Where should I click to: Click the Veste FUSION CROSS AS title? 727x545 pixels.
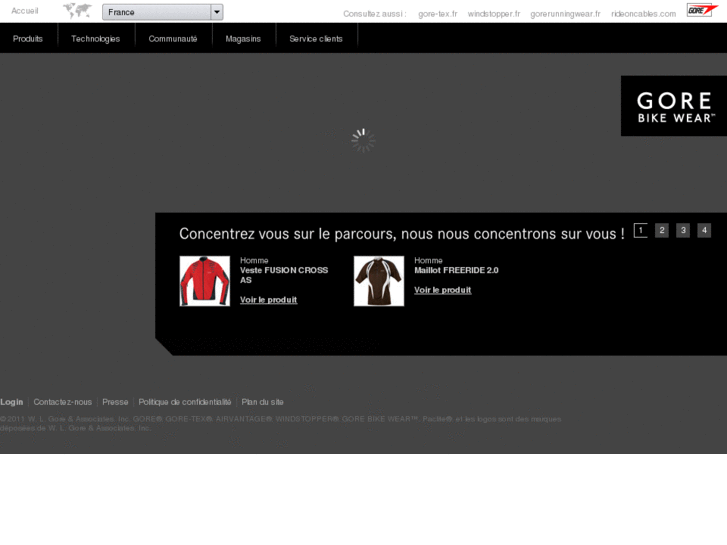coord(284,275)
